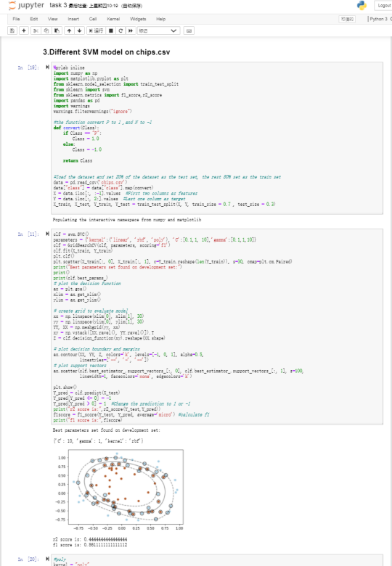Save the notebook with the floppy icon
Viewport: 392px width, 566px height.
12,30
